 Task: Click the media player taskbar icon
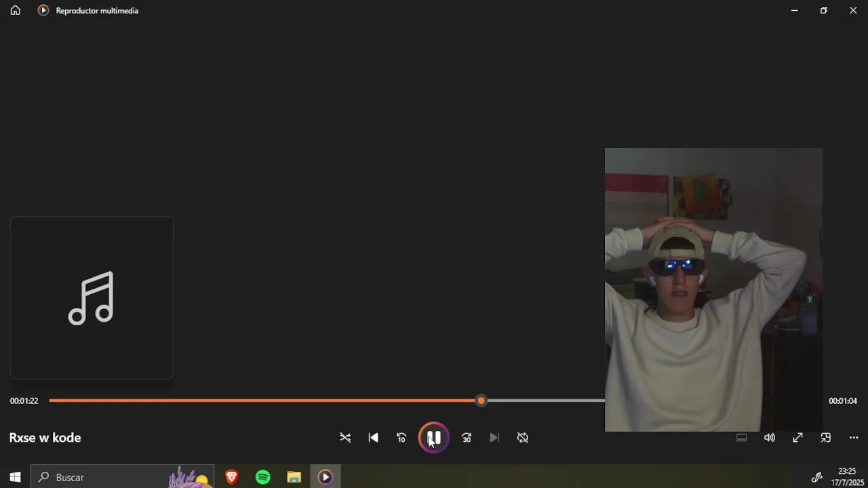coord(325,477)
